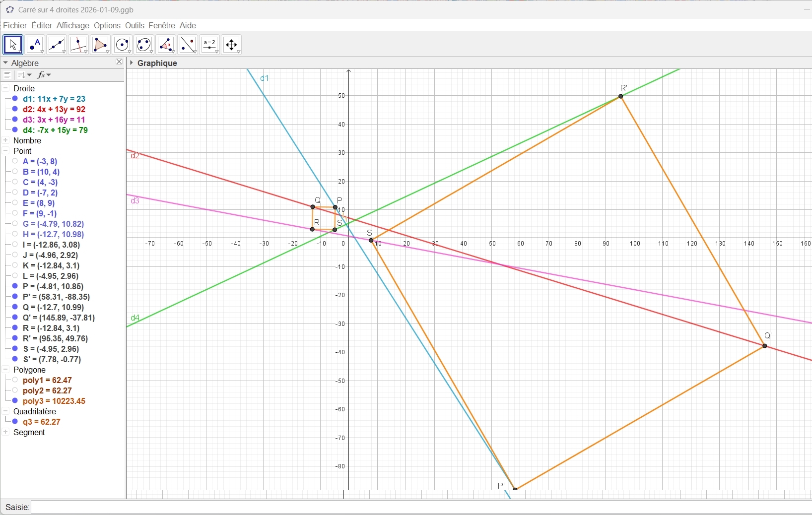Collapse the Polygone category

tap(6, 370)
